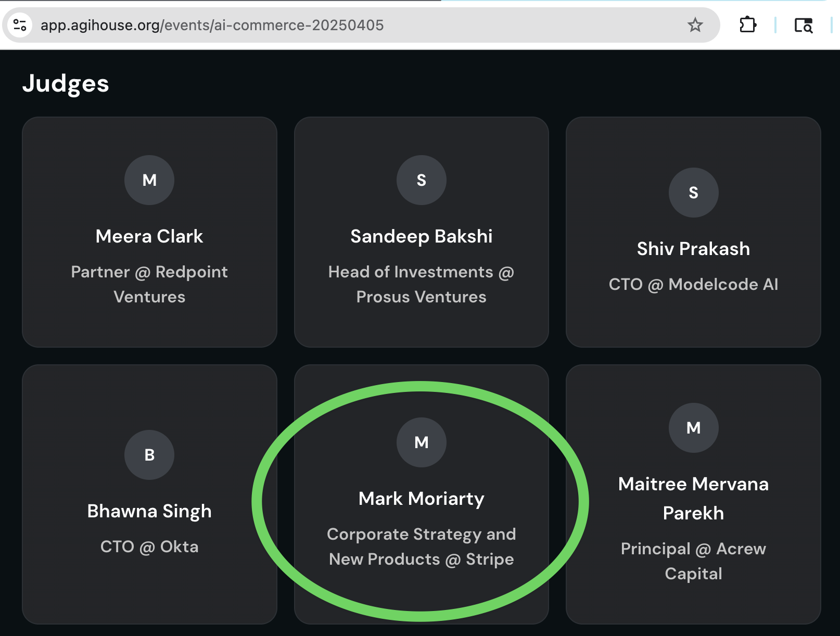Click Sandeep Bakshi's avatar circle
Screen dimensions: 840x636
tap(422, 180)
